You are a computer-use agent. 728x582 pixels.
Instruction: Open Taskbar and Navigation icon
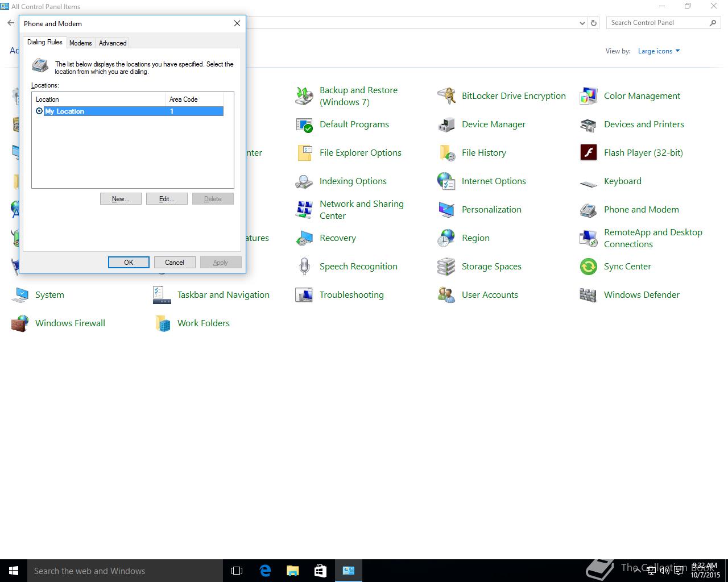162,295
